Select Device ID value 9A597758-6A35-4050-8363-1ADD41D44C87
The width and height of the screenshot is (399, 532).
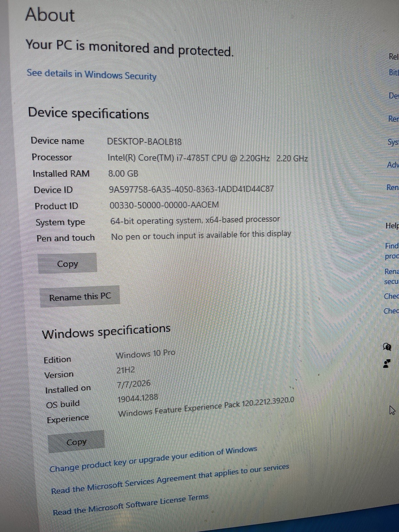tap(192, 189)
